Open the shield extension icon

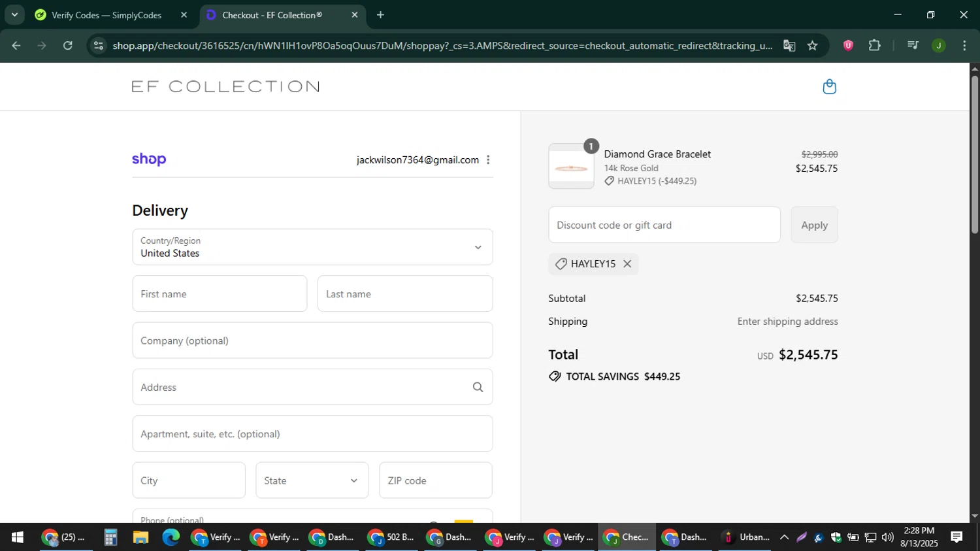tap(848, 46)
